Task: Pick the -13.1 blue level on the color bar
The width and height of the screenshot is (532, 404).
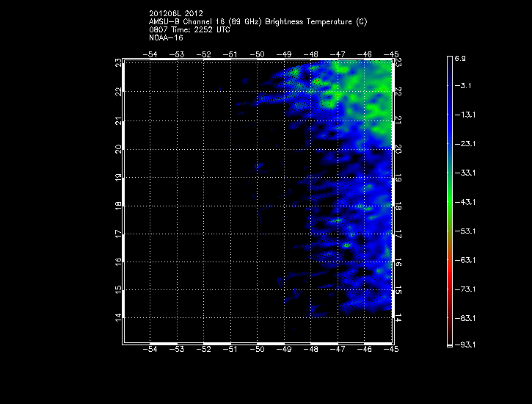Action: point(449,115)
